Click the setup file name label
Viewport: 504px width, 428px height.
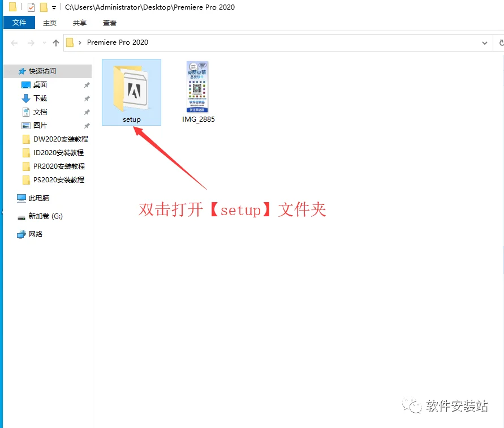coord(131,119)
